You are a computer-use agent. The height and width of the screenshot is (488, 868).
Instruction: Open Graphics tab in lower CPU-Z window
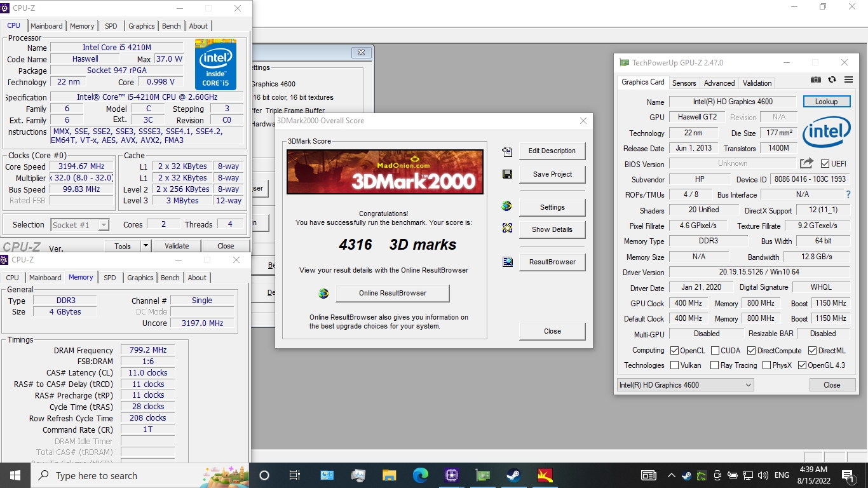click(x=140, y=278)
